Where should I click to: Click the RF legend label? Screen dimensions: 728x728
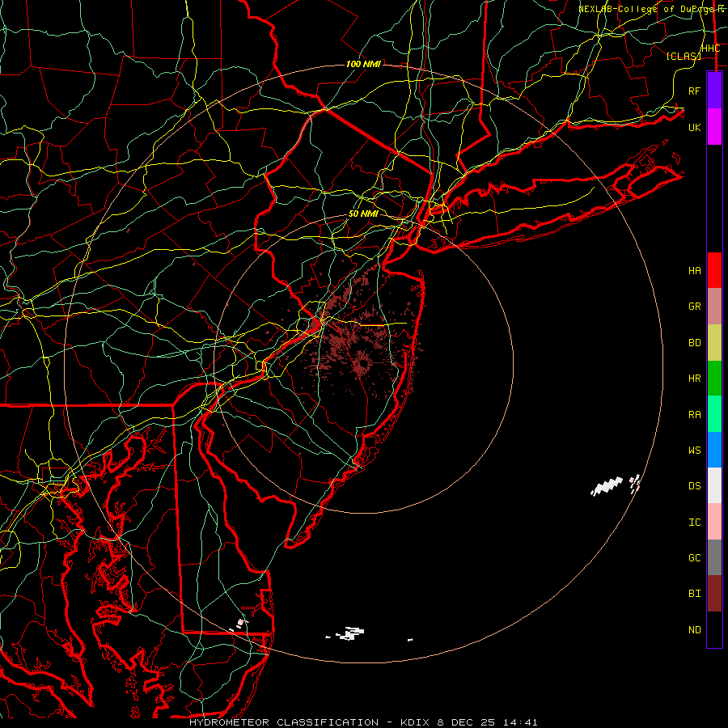[694, 91]
